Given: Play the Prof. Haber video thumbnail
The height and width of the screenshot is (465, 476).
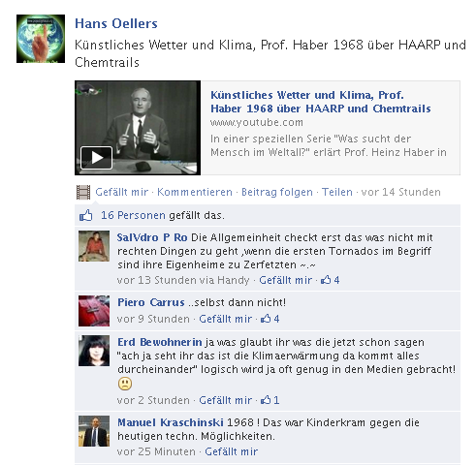Looking at the screenshot, I should [138, 128].
